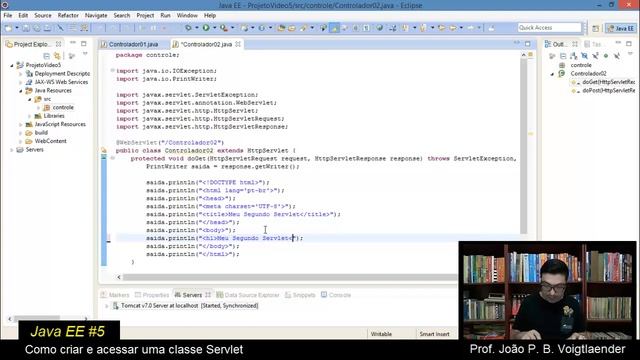Click the Writable status bar entry
Screen dimensions: 640x360
coord(381,334)
